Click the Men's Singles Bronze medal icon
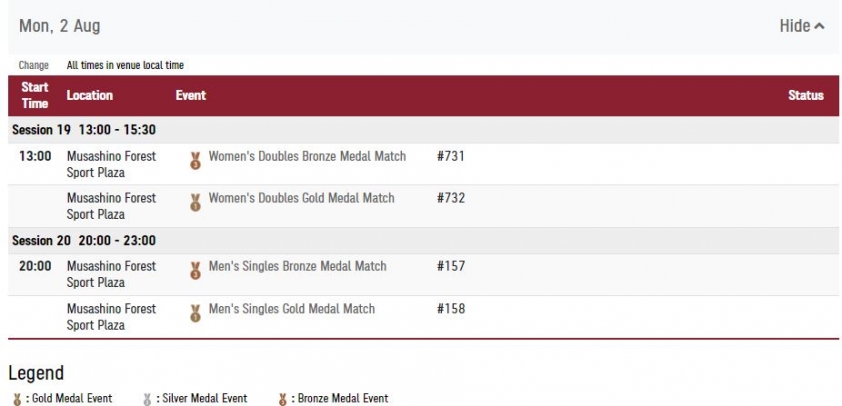The height and width of the screenshot is (406, 842). click(195, 270)
